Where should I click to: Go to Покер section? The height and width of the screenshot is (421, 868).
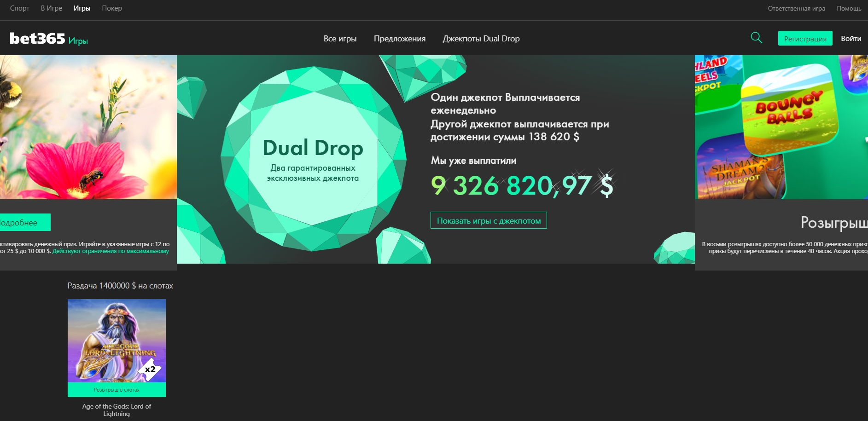coord(112,8)
